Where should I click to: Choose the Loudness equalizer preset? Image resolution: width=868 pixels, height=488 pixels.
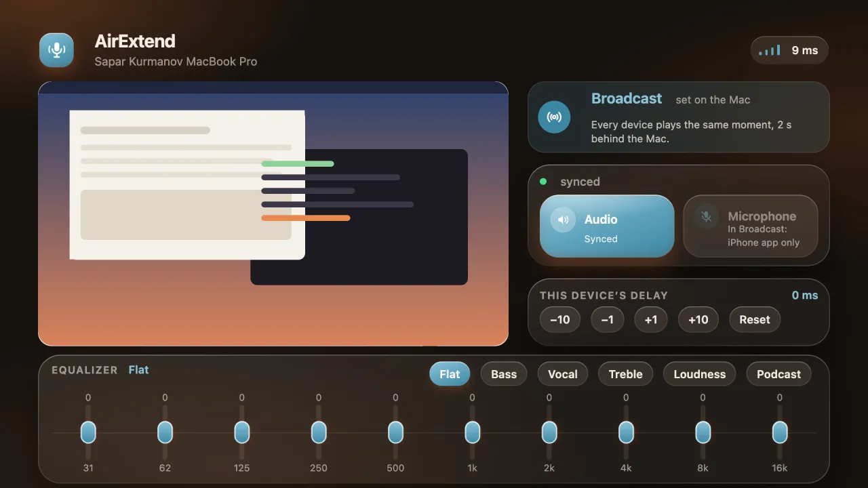(700, 374)
